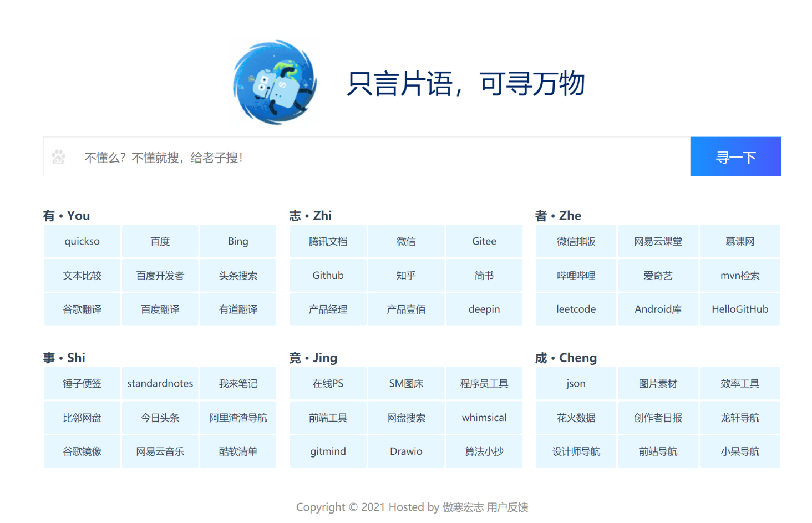
Task: Open 锤子便签
Action: point(82,384)
